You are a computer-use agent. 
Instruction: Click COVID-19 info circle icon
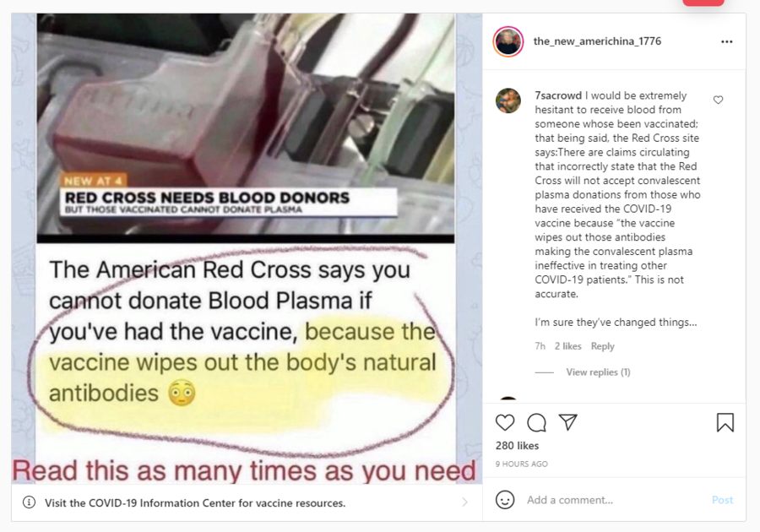tap(29, 502)
